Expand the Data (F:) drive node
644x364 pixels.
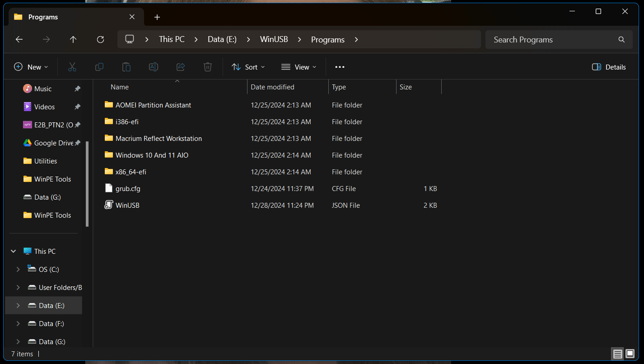pyautogui.click(x=18, y=323)
